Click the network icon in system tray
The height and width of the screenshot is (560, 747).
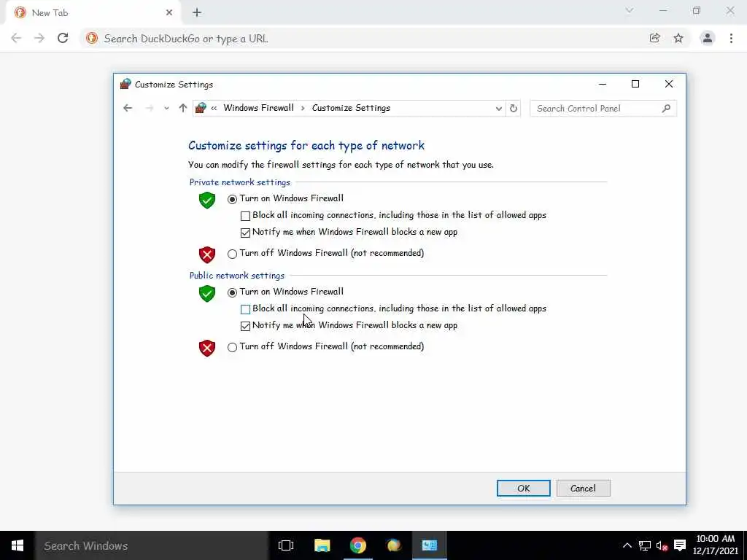click(x=645, y=545)
